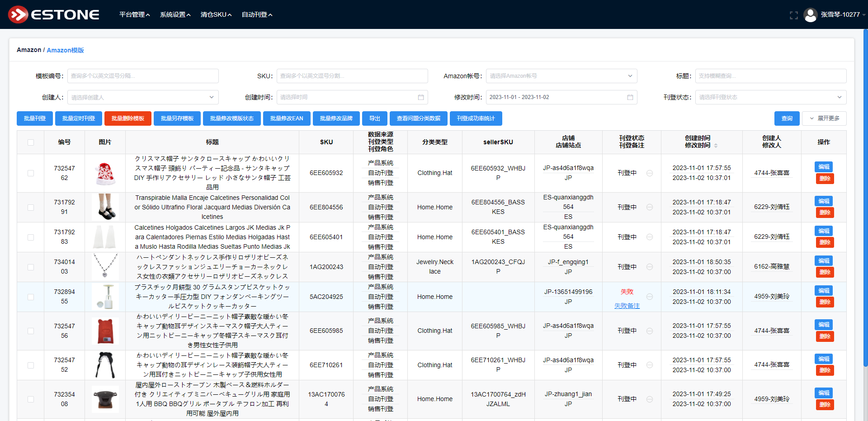The height and width of the screenshot is (421, 868).
Task: Click the ESTONE logo icon
Action: [x=18, y=14]
